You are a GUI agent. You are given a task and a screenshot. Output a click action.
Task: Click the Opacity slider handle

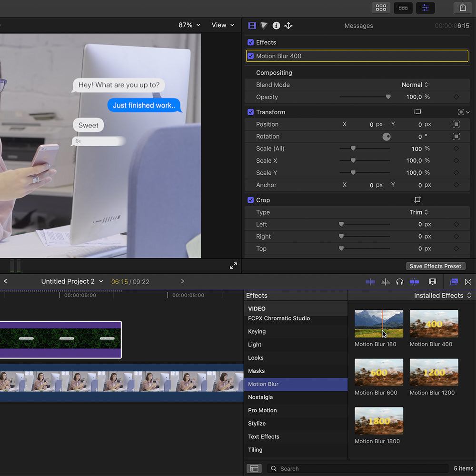pos(388,97)
